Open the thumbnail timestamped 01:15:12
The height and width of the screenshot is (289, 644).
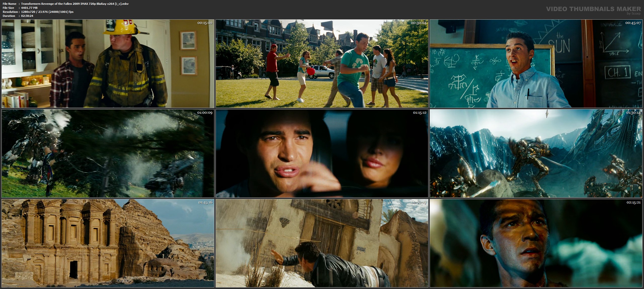click(322, 153)
